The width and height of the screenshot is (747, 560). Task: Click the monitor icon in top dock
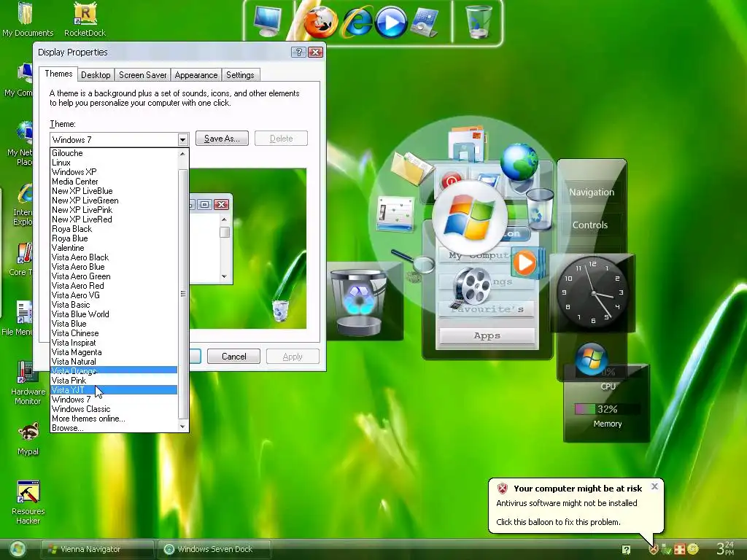tap(267, 21)
